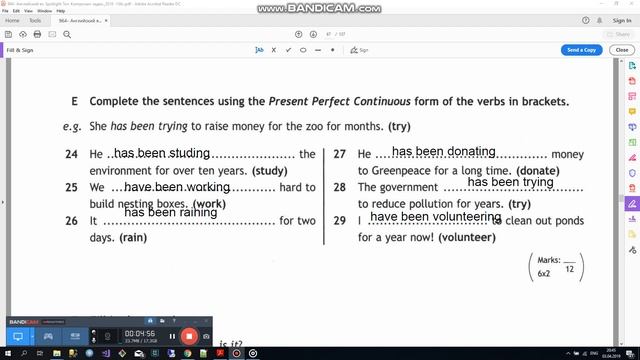Select the checkmark tool
Screen dimensions: 640x360
tap(289, 50)
